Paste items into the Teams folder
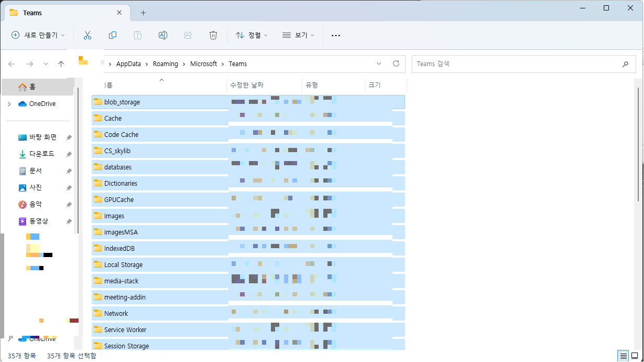This screenshot has height=362, width=644. click(138, 35)
